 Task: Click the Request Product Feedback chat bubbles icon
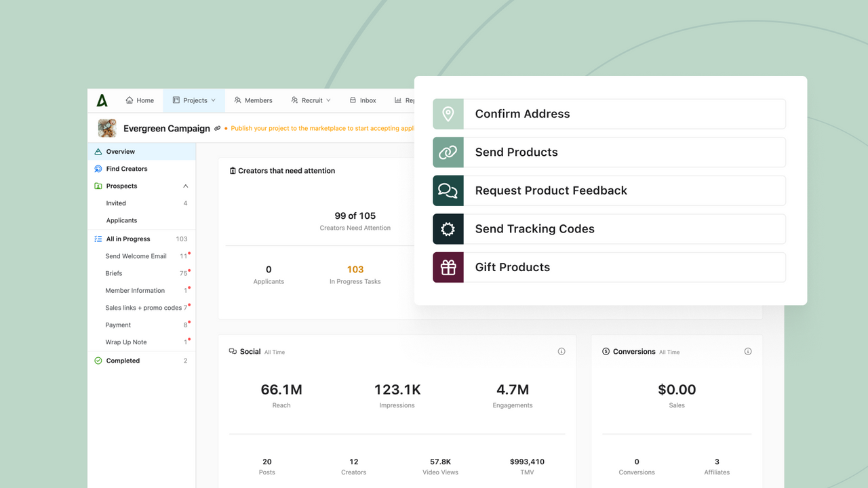(448, 190)
